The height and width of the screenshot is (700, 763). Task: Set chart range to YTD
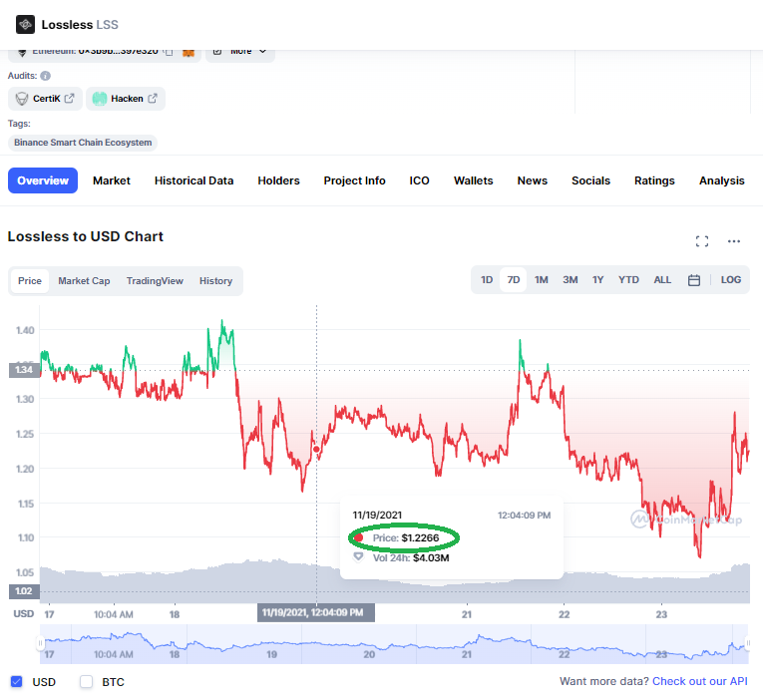(x=628, y=280)
